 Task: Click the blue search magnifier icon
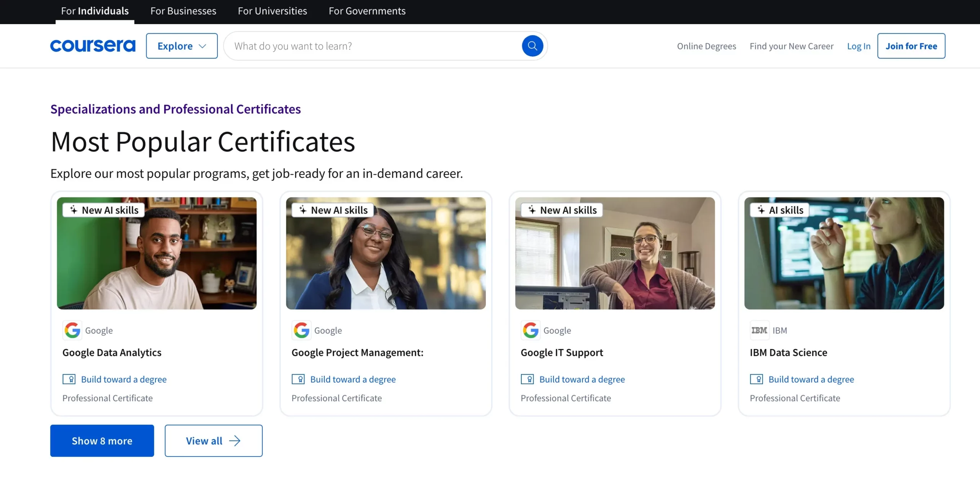[x=532, y=46]
